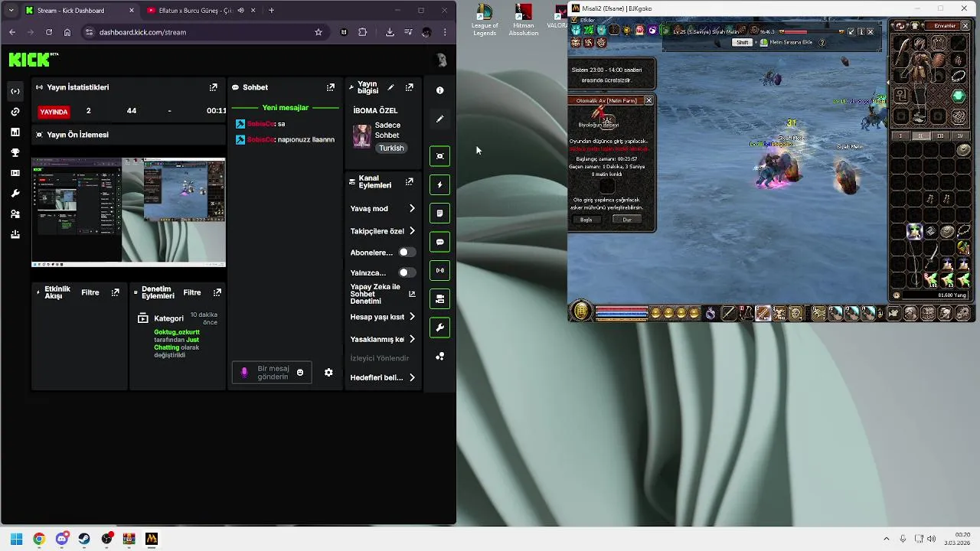Pop out the Etkinlik Akışı panel
Viewport: 980px width, 551px height.
point(116,292)
